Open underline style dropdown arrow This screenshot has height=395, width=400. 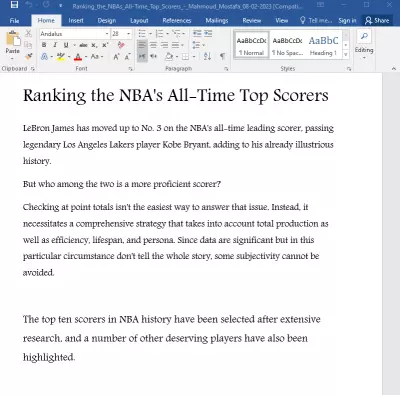coord(74,45)
